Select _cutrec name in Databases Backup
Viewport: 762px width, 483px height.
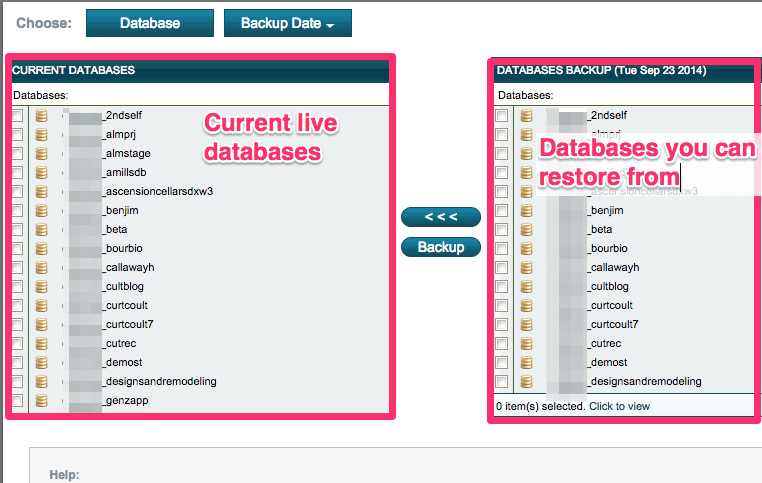[x=604, y=344]
